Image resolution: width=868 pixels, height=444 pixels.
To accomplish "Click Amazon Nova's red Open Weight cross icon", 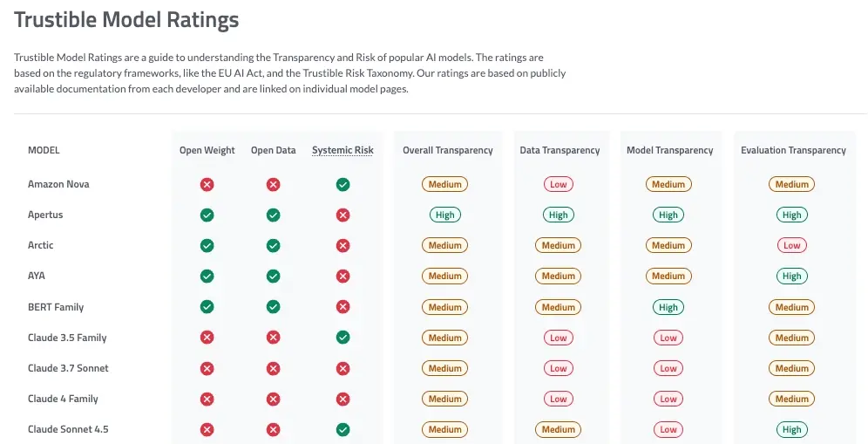I will pyautogui.click(x=207, y=185).
